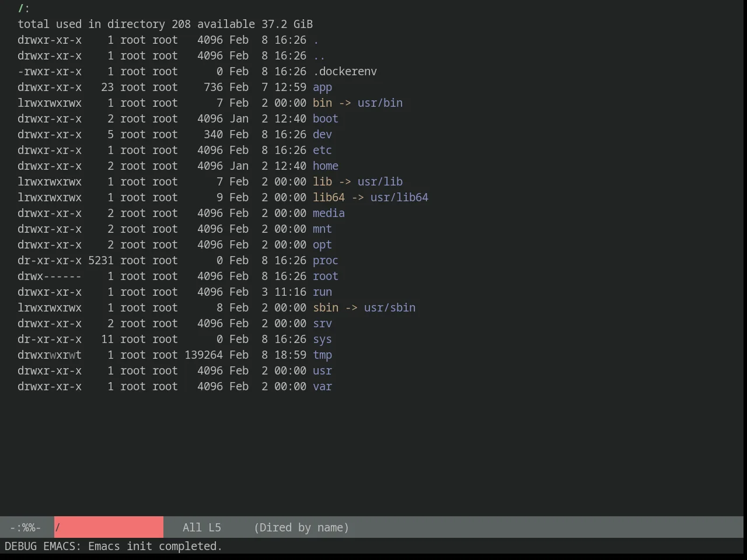
Task: Open the proc directory
Action: tap(326, 261)
